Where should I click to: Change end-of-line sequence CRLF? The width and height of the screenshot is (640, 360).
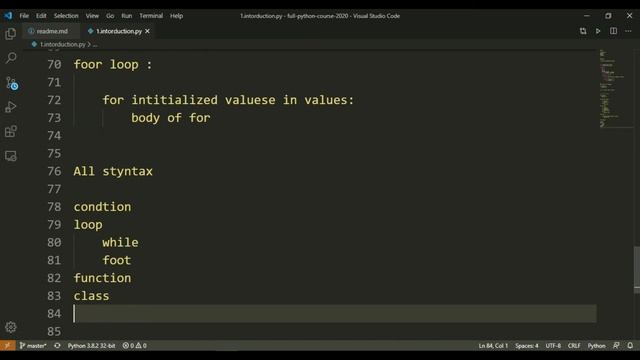574,346
